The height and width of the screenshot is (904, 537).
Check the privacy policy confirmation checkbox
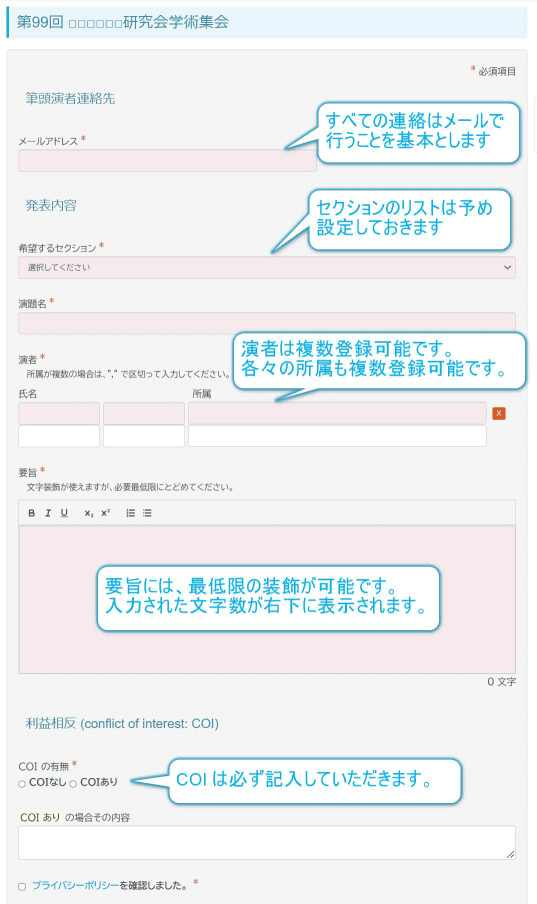[x=22, y=887]
